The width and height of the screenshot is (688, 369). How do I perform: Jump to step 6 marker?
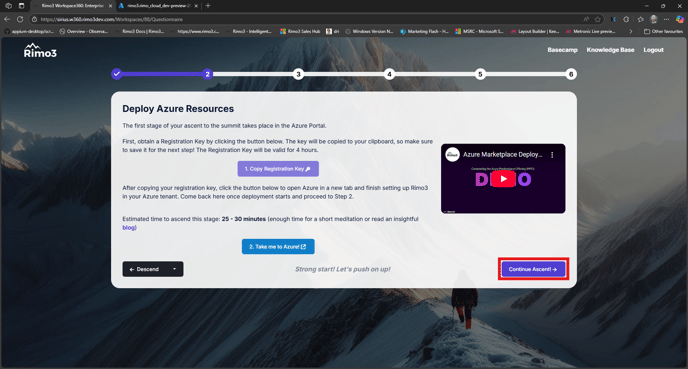pyautogui.click(x=571, y=74)
